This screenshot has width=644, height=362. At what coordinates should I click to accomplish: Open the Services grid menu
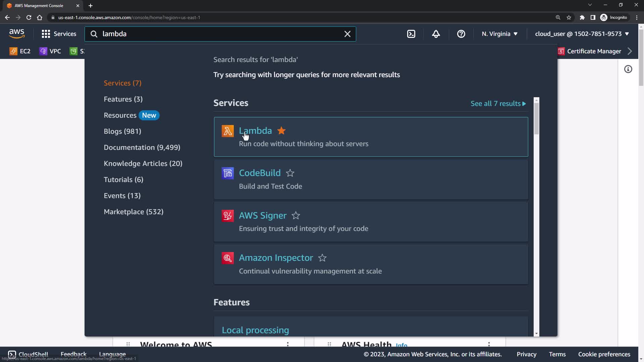click(59, 34)
